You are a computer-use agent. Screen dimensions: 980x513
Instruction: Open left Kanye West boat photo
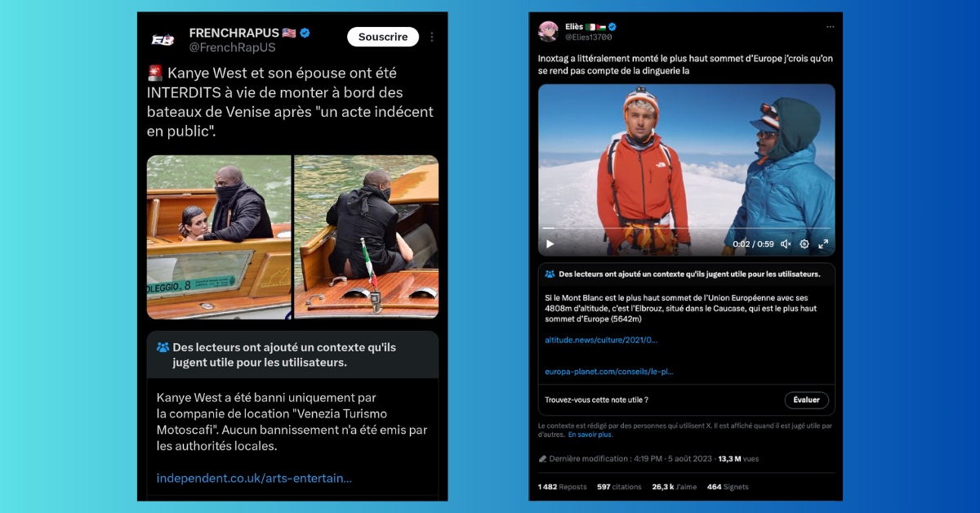pos(219,237)
